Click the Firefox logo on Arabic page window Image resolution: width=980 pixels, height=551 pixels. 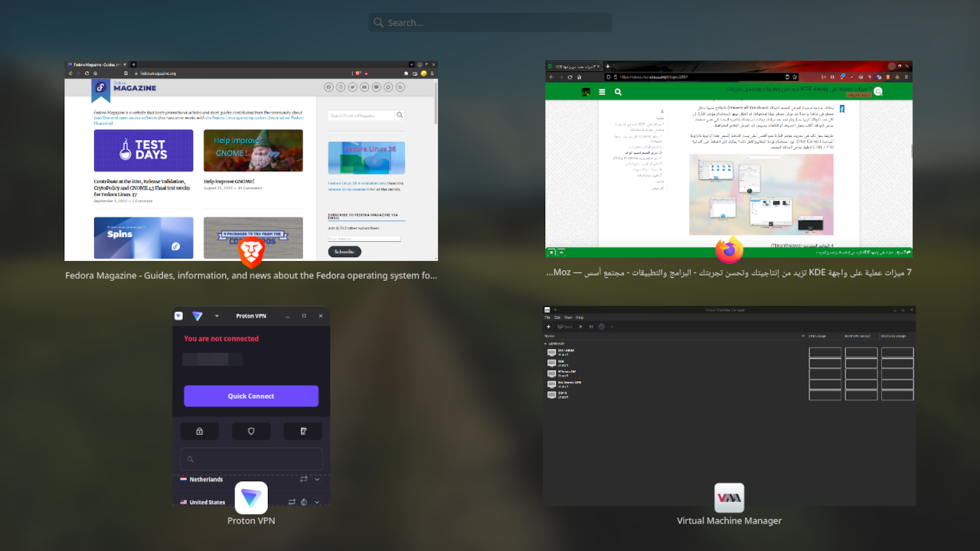(729, 249)
